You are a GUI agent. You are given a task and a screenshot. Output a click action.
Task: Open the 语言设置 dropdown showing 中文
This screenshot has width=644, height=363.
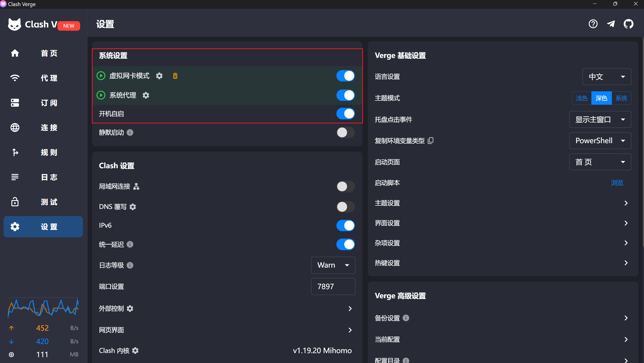(x=607, y=77)
